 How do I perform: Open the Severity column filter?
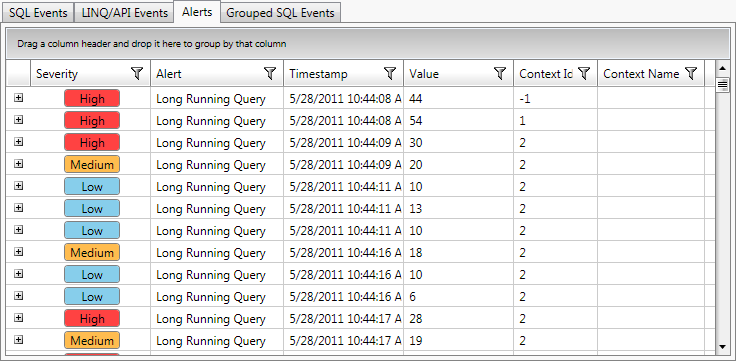[137, 73]
